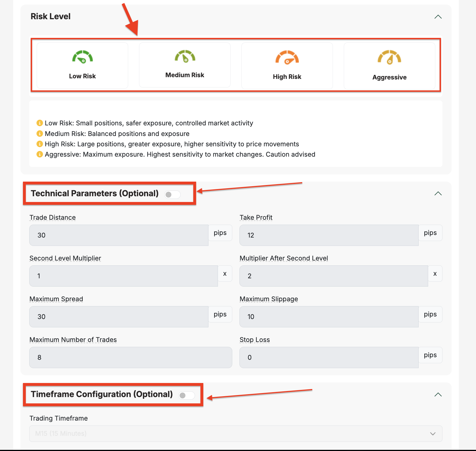Collapse the Timeframe Configuration section
476x451 pixels.
(438, 395)
